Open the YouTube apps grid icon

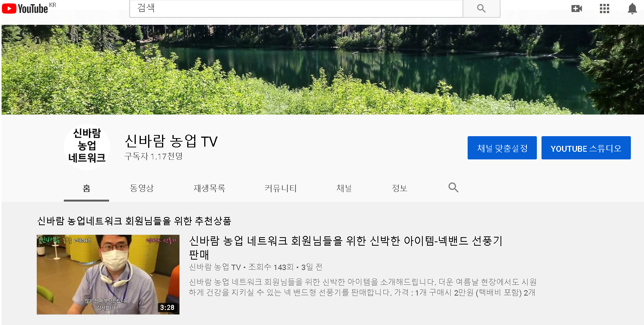(x=605, y=9)
